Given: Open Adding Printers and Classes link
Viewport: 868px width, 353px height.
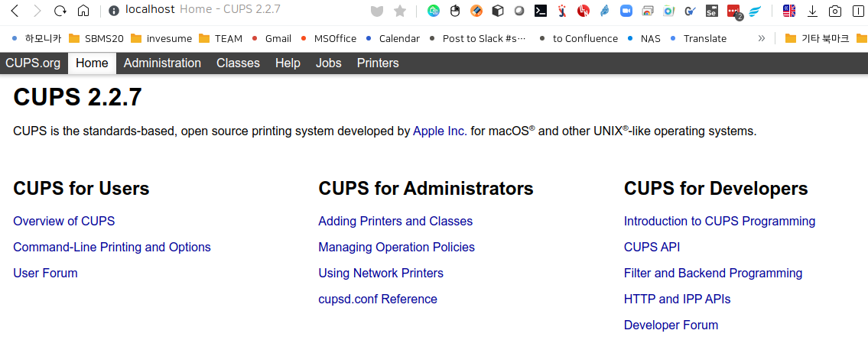Looking at the screenshot, I should coord(395,222).
